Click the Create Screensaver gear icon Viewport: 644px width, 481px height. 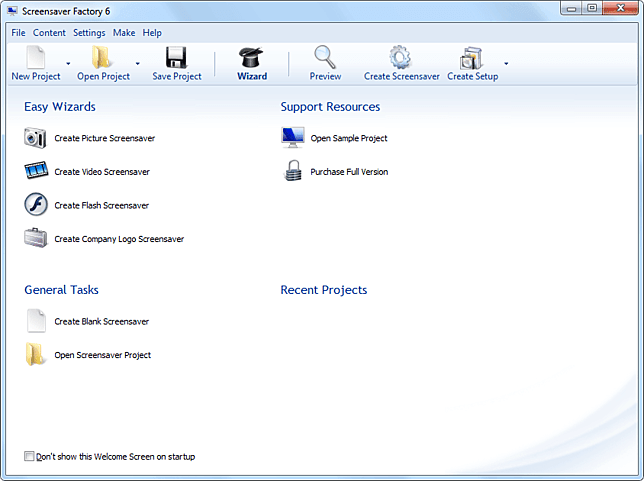click(x=400, y=57)
